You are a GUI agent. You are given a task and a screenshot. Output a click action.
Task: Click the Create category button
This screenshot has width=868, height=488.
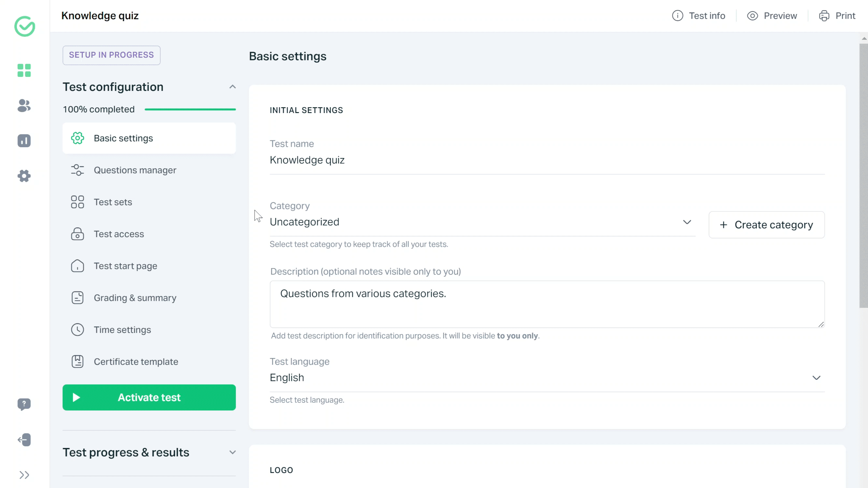[x=766, y=225]
